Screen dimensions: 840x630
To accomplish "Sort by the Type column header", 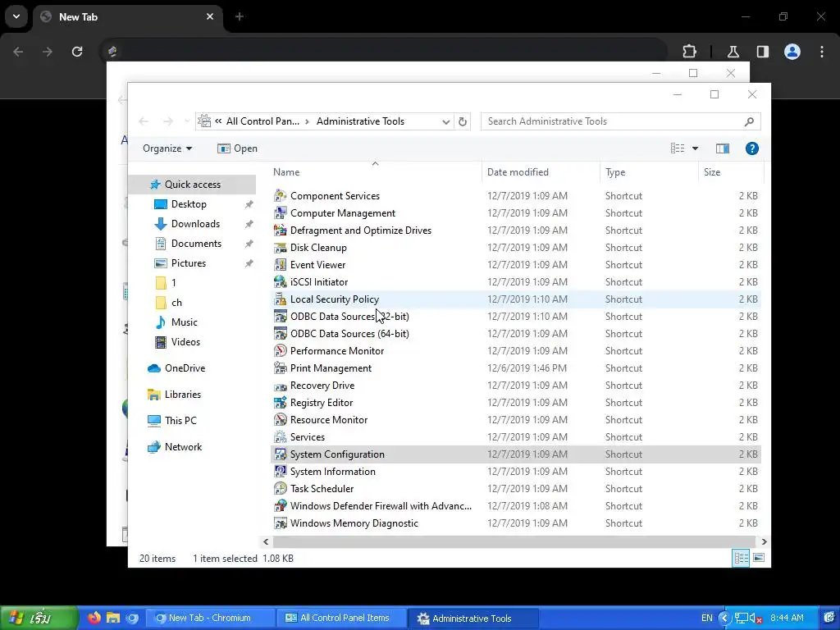I will coord(615,172).
